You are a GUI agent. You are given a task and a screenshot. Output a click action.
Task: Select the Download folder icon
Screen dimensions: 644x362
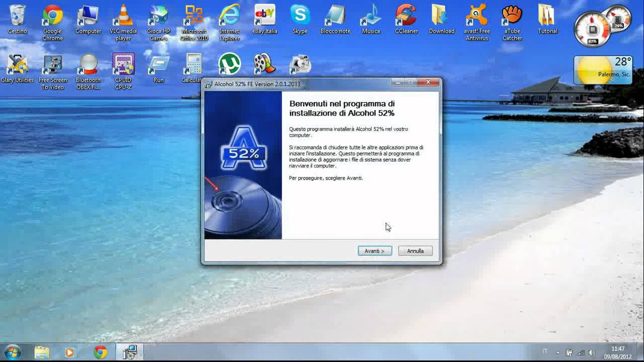coord(442,20)
